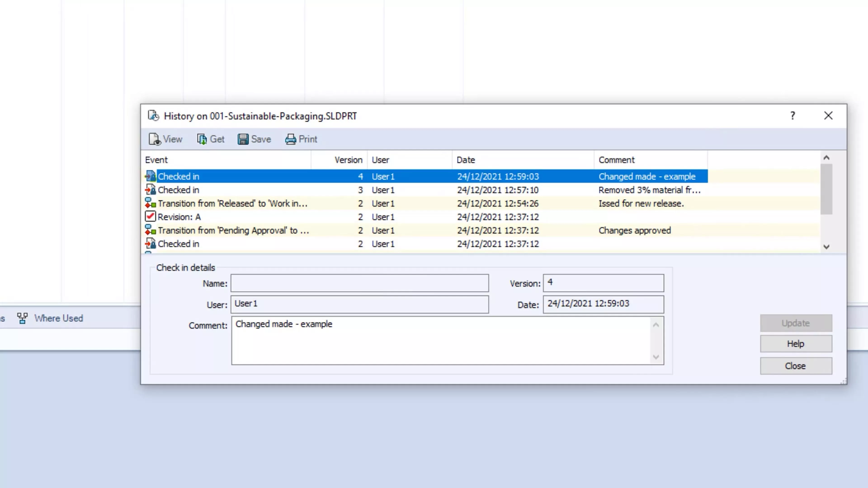Click the Where Used tab icon
The height and width of the screenshot is (488, 868).
[22, 318]
